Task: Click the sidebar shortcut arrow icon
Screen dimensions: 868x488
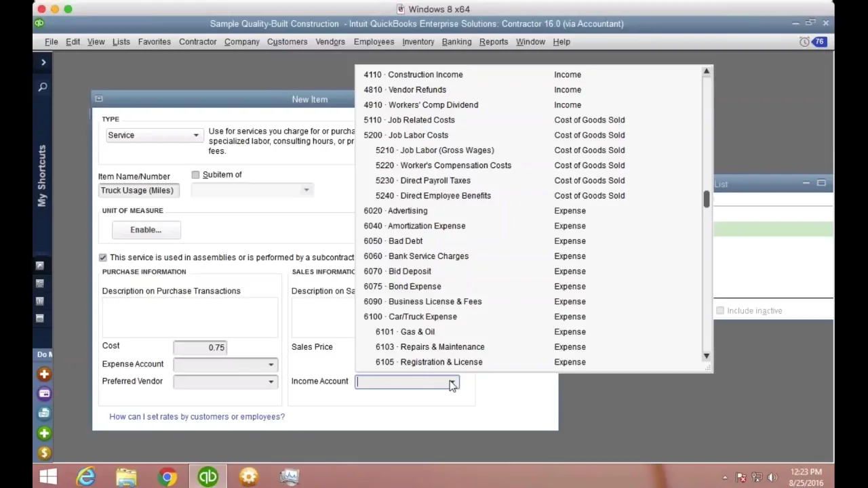Action: coord(40,266)
